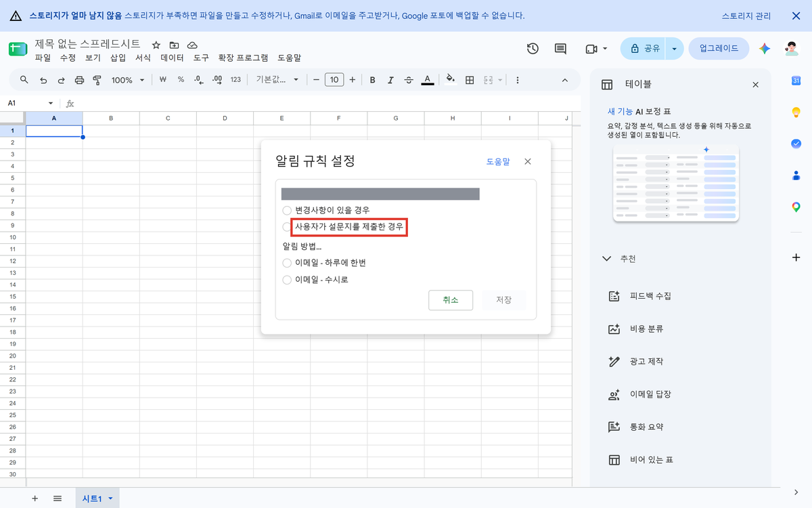Click the 스토리지 관리 link
Image resolution: width=812 pixels, height=508 pixels.
[746, 15]
